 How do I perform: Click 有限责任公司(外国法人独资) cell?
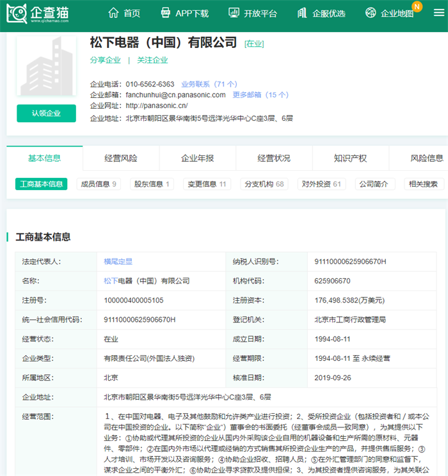point(149,358)
